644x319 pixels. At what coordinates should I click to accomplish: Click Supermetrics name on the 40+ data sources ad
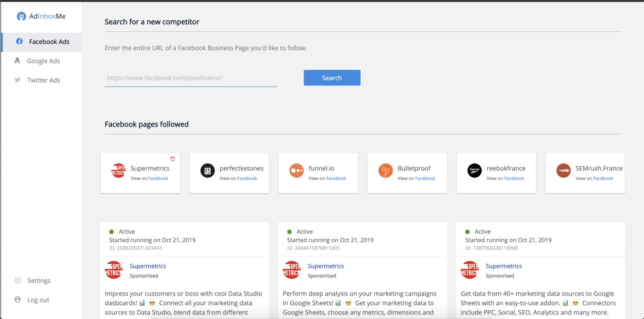(504, 266)
